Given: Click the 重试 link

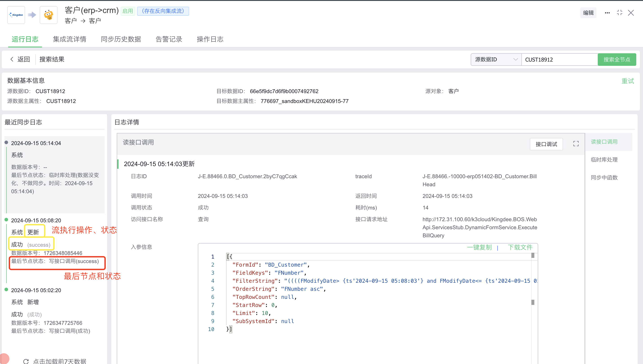Looking at the screenshot, I should (x=628, y=81).
